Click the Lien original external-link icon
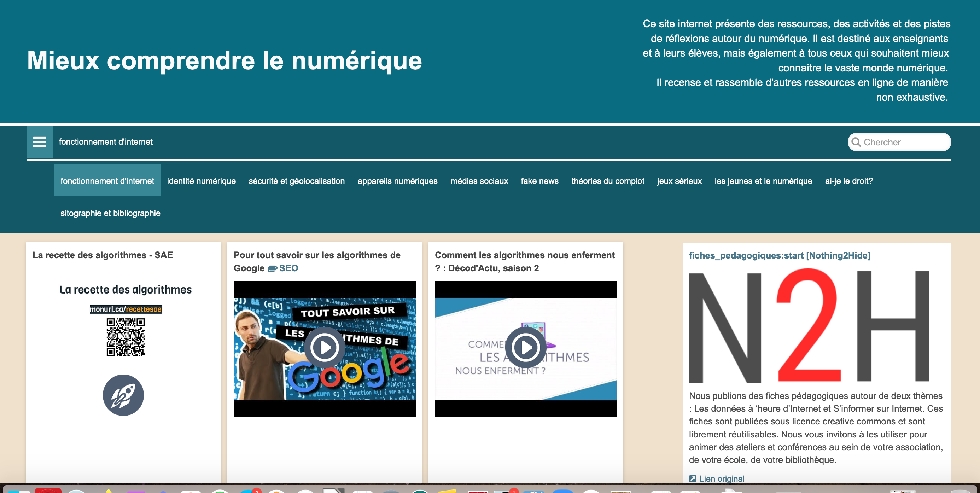 click(x=692, y=478)
